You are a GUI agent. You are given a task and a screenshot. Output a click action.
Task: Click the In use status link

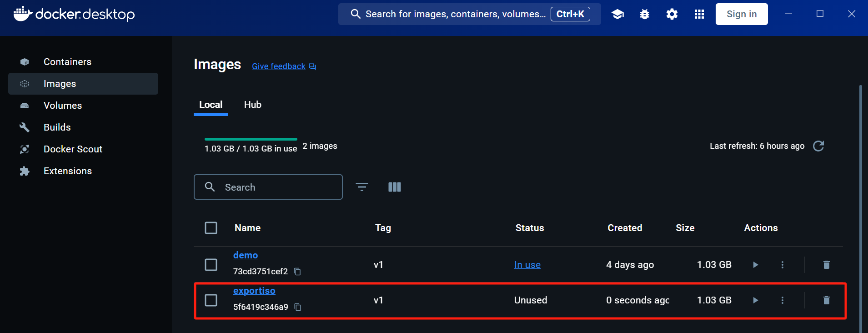click(527, 265)
